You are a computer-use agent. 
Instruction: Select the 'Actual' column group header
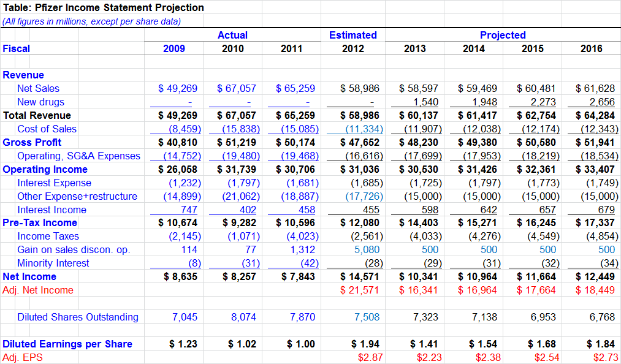[x=232, y=35]
